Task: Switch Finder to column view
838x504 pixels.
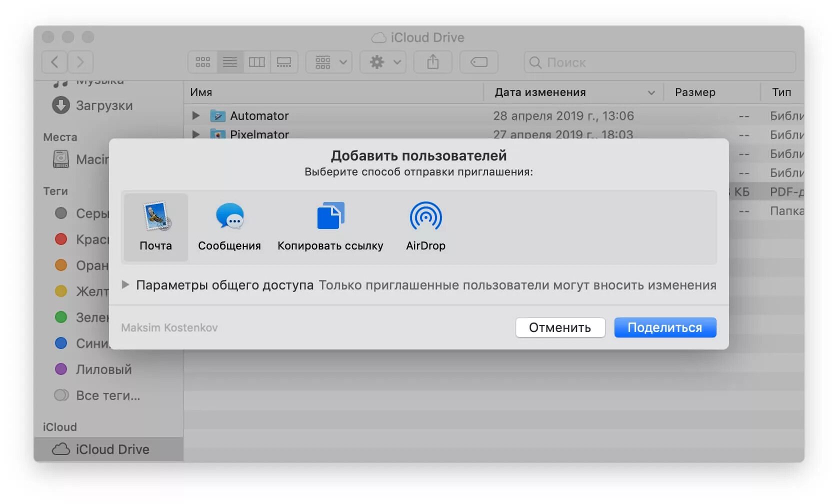Action: coord(257,62)
